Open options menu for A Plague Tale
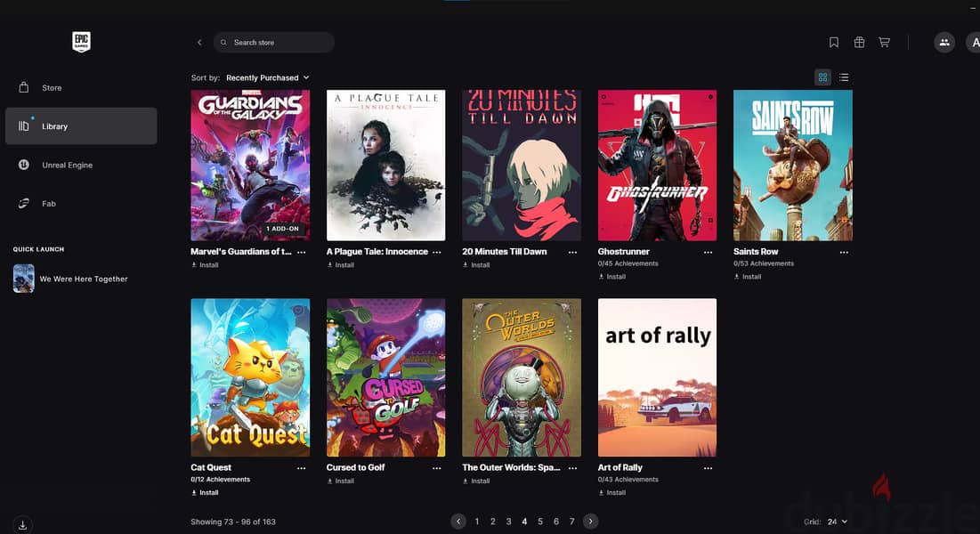 coord(437,252)
